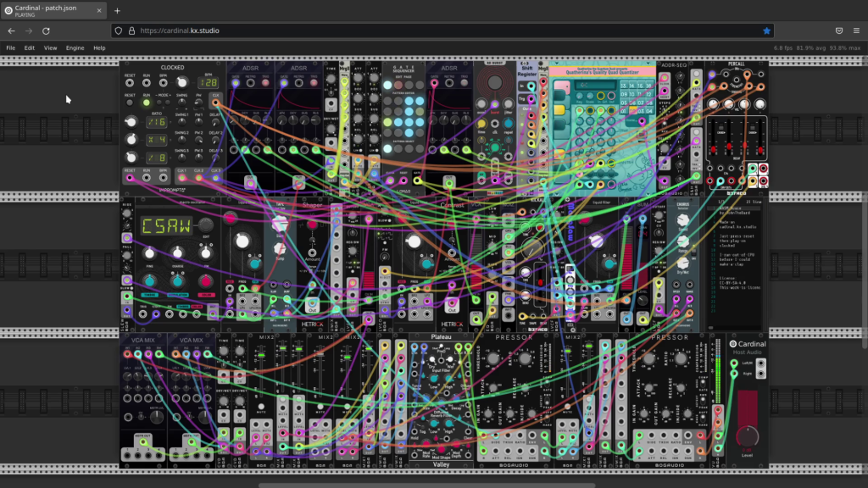Click the first Pressor's THRESHOLD knob
This screenshot has height=488, width=868.
click(x=492, y=358)
